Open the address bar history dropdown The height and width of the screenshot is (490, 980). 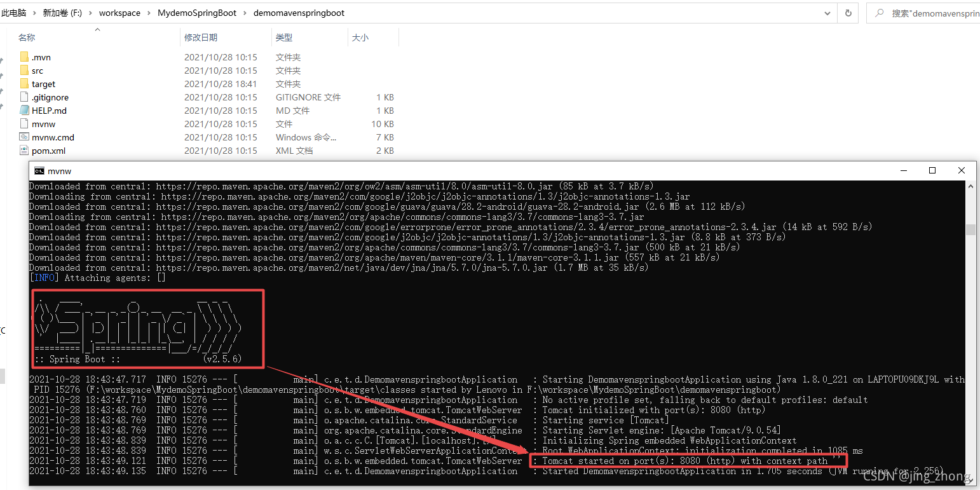827,13
